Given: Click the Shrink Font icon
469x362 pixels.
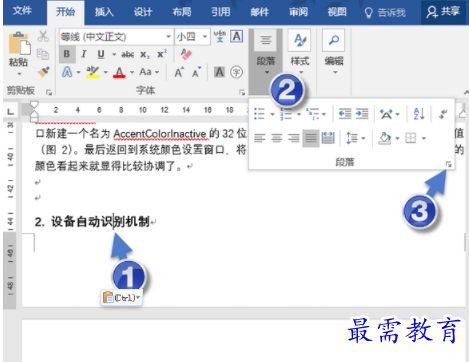Looking at the screenshot, I should click(x=197, y=72).
